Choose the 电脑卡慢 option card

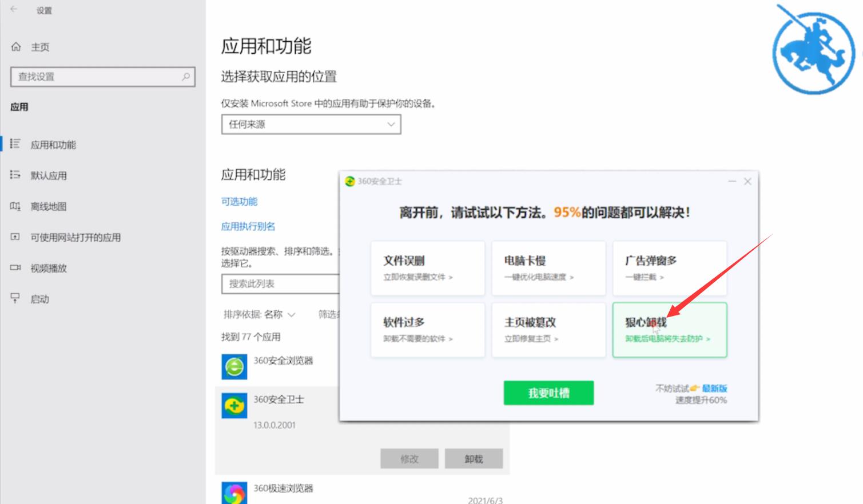click(x=548, y=268)
